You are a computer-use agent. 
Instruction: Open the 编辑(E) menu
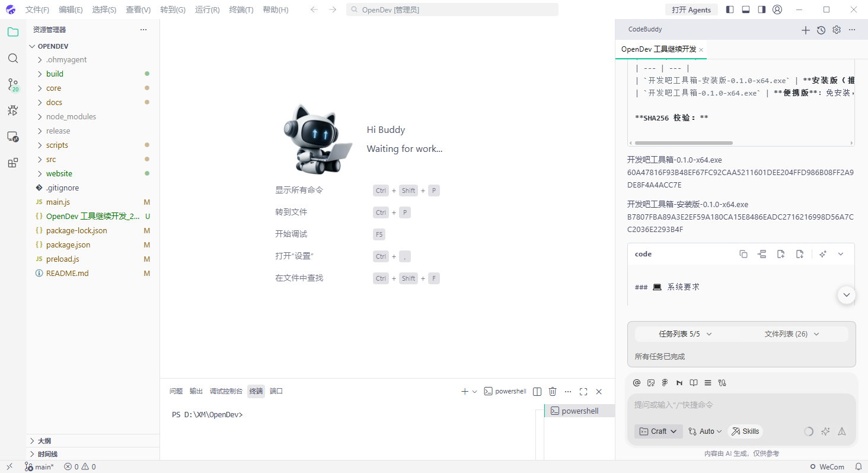(71, 9)
